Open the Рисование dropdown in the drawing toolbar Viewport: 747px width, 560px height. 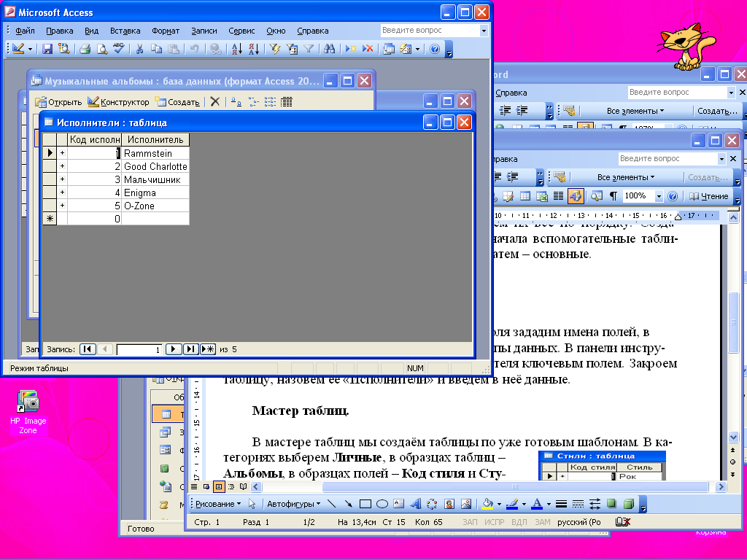tap(219, 504)
